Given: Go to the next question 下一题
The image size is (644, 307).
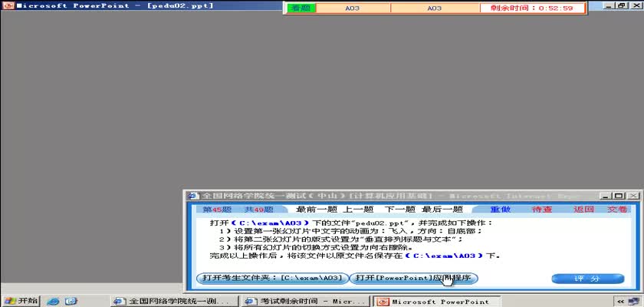Looking at the screenshot, I should (400, 210).
